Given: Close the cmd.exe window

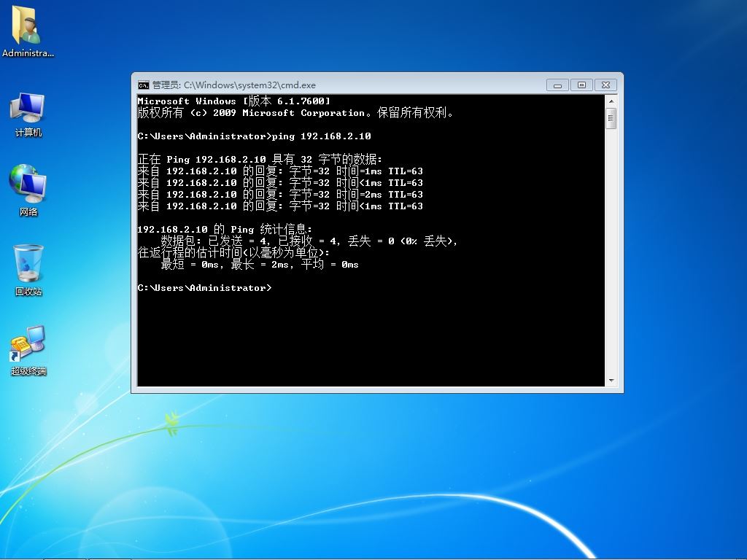Looking at the screenshot, I should tap(605, 85).
